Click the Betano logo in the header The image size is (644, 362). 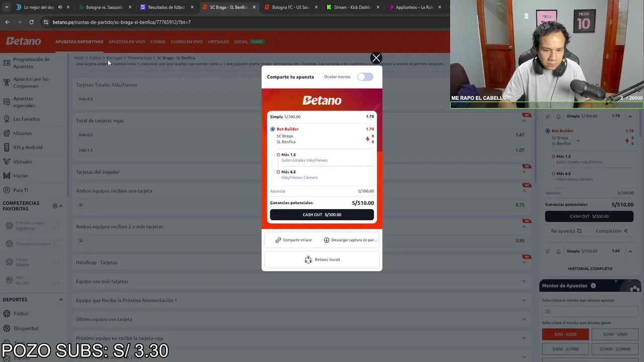click(x=24, y=41)
